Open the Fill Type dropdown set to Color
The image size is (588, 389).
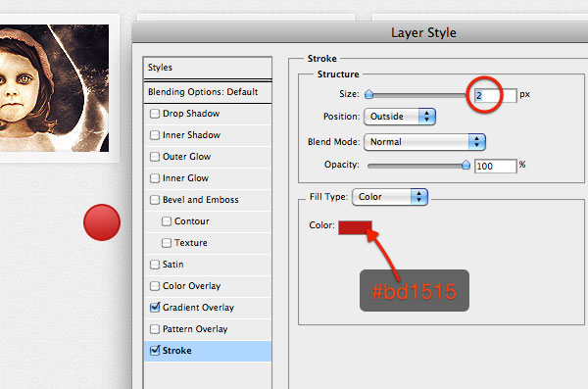[390, 197]
